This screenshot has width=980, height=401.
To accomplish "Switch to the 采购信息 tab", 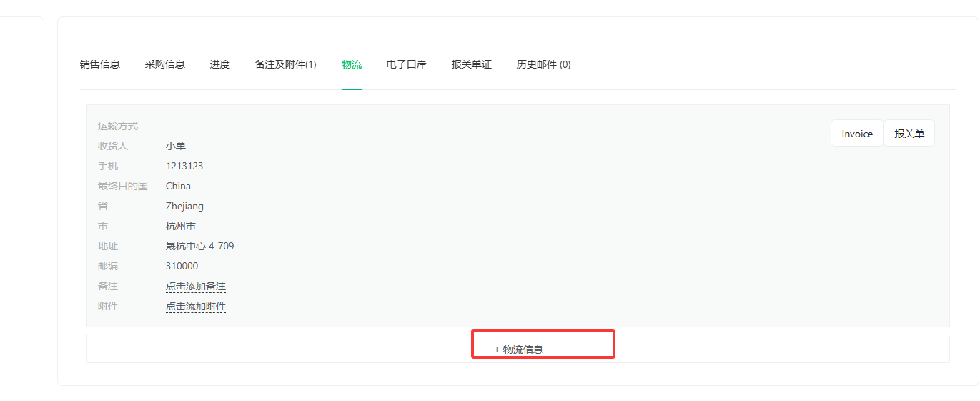I will tap(165, 64).
